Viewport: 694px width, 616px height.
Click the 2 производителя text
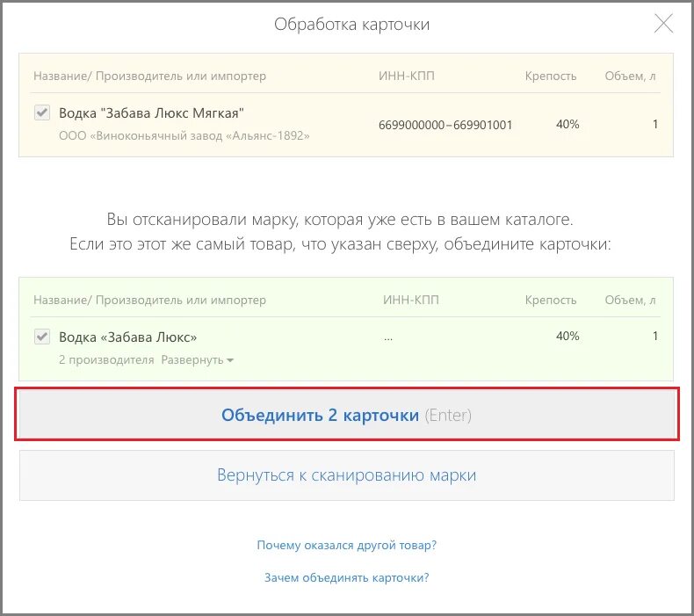tap(106, 359)
